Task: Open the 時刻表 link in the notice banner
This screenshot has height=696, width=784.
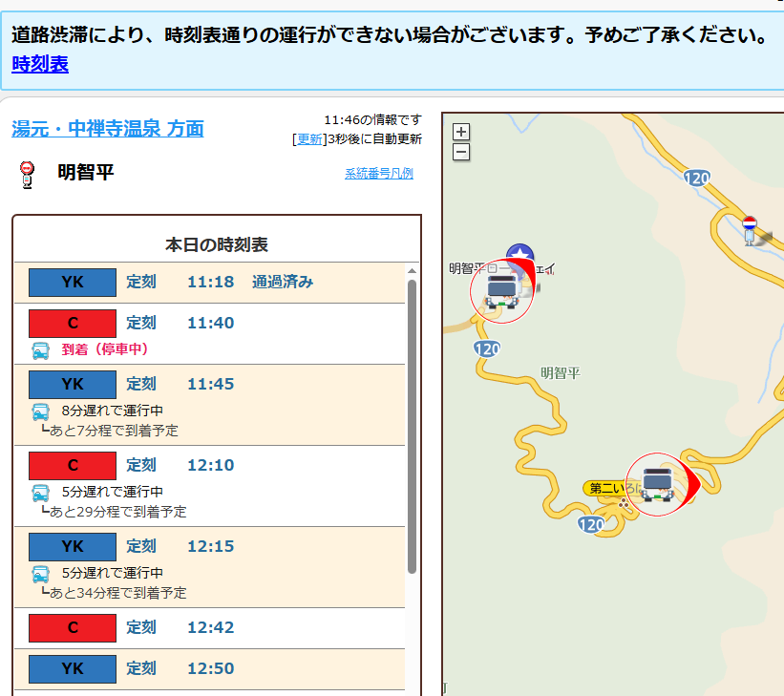Action: 40,65
